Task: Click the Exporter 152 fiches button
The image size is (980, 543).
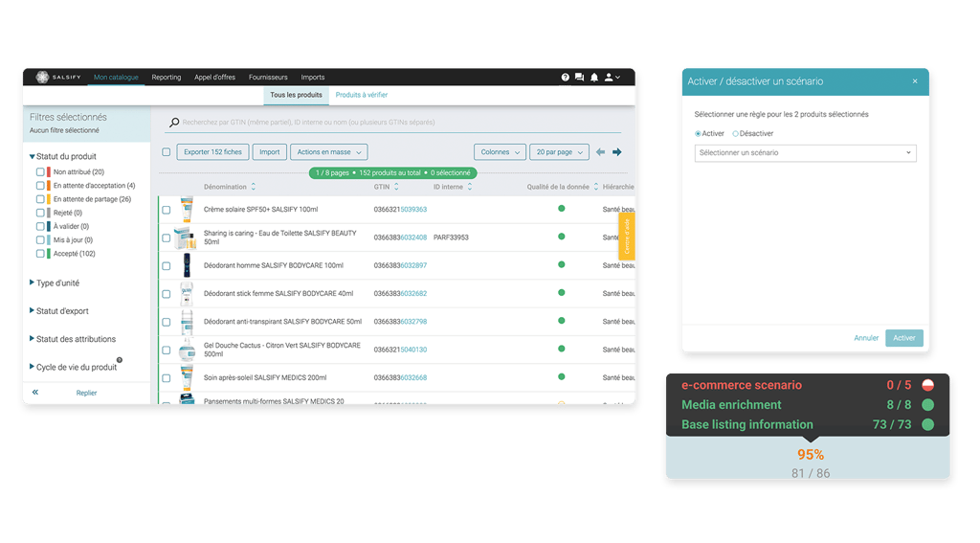Action: coord(213,152)
